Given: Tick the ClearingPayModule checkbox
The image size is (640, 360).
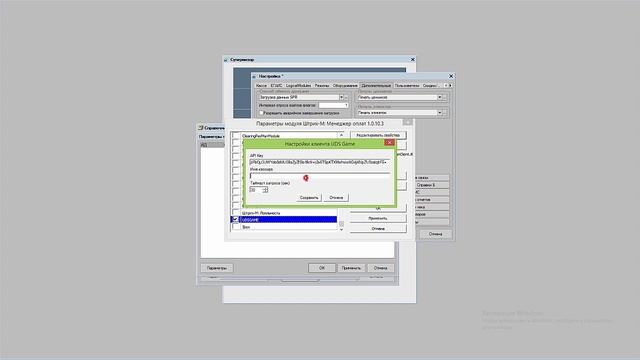Looking at the screenshot, I should pos(235,136).
